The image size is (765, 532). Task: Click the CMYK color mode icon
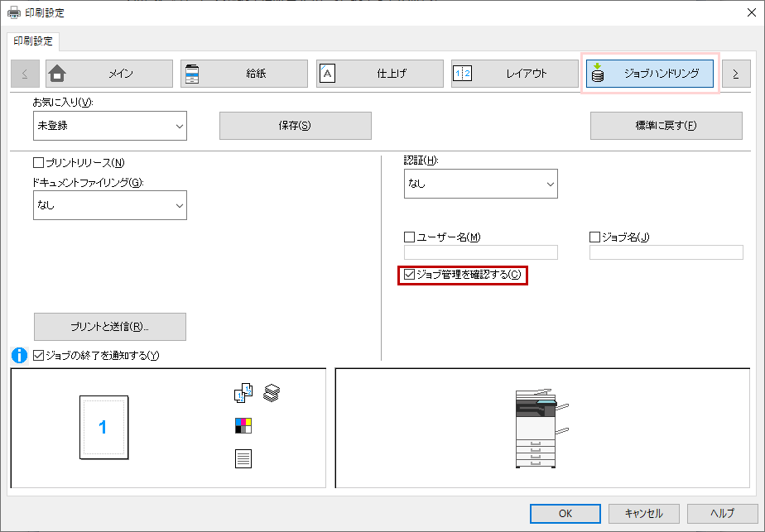[x=243, y=426]
